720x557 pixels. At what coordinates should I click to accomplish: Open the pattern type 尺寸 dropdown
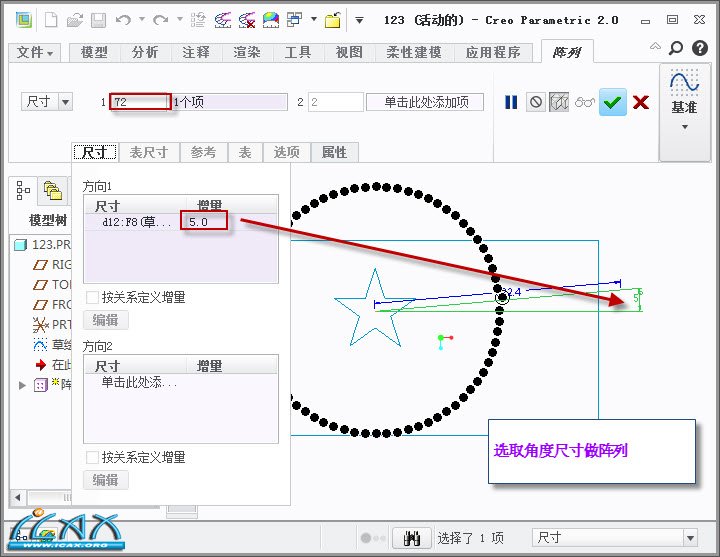coord(66,101)
